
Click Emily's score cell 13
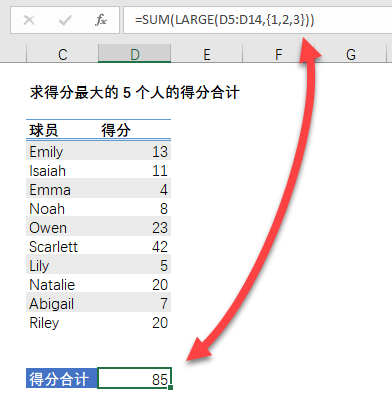(135, 152)
